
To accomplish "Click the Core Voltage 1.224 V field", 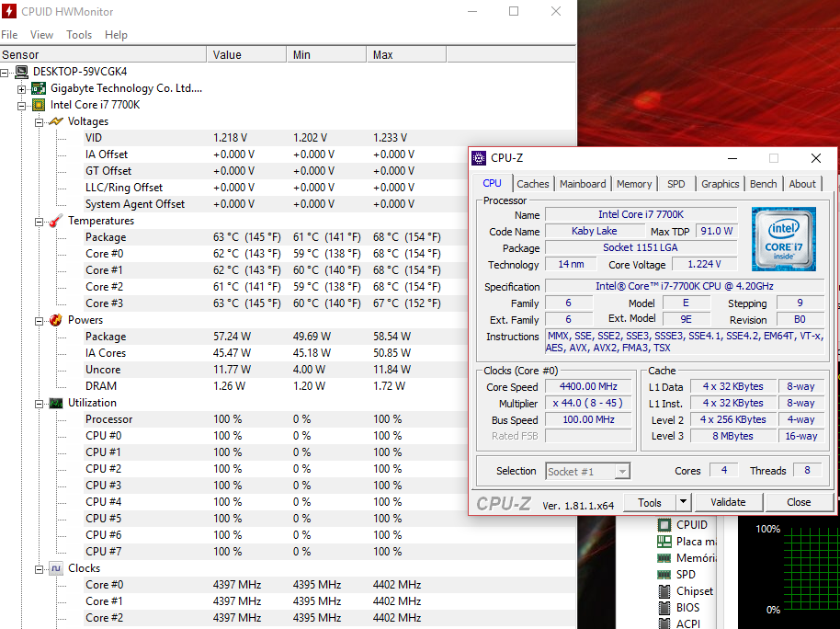I will (x=705, y=264).
